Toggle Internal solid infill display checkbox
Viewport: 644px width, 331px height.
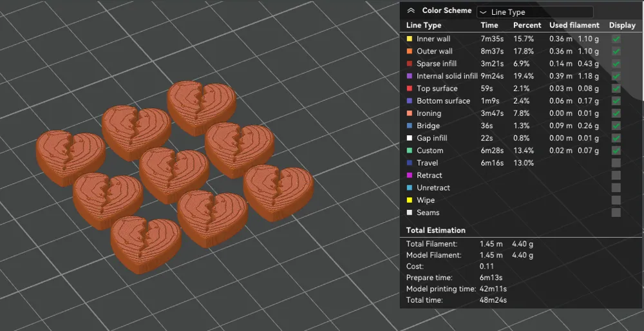click(616, 76)
